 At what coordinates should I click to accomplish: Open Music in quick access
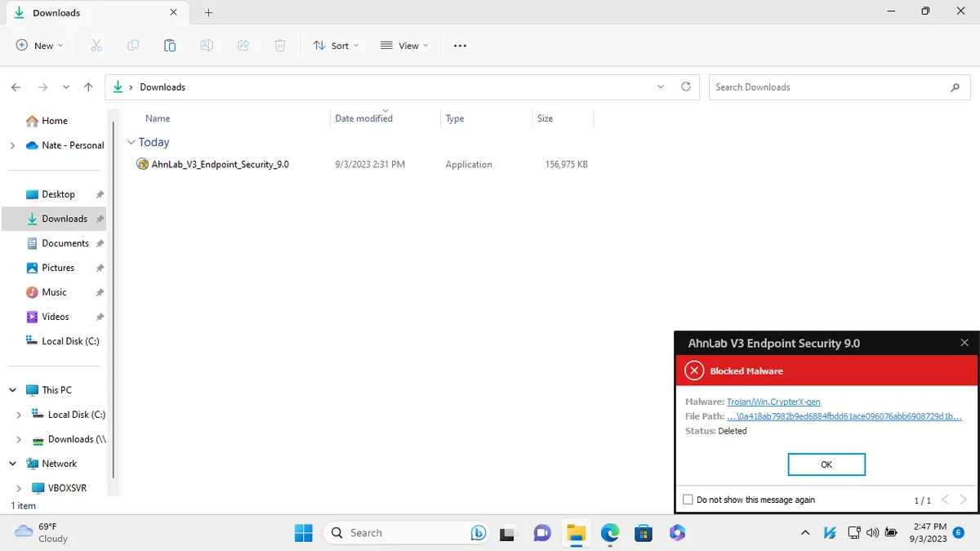[x=54, y=292]
